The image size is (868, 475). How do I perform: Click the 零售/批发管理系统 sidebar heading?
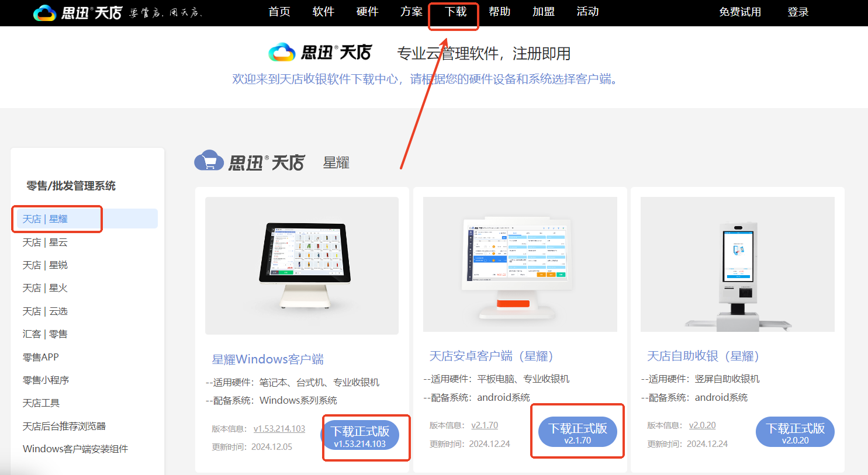coord(71,186)
